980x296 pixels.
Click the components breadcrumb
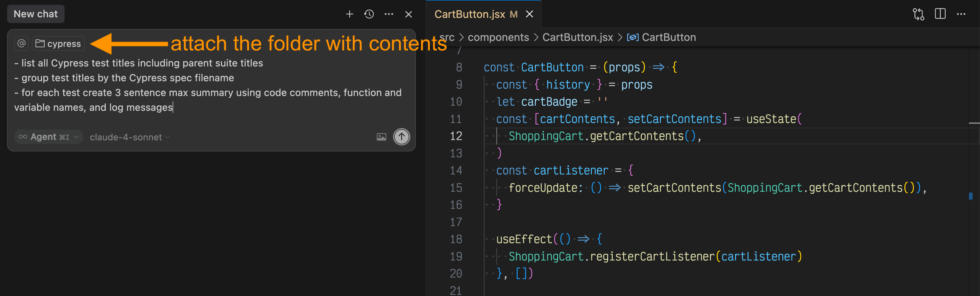pos(498,37)
